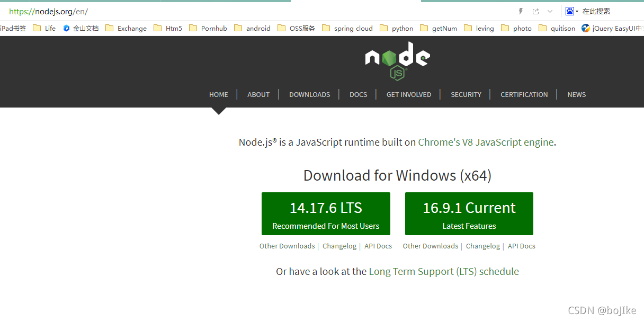Image resolution: width=644 pixels, height=321 pixels.
Task: Open the ABOUT nav item
Action: (x=258, y=94)
